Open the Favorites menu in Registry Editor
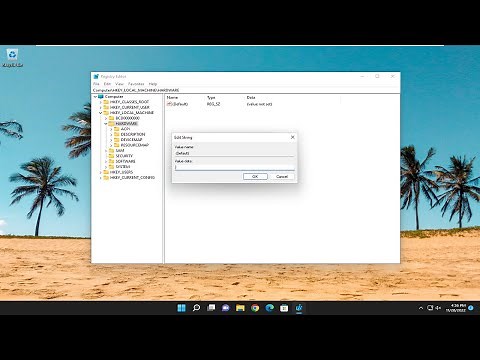Image resolution: width=480 pixels, height=360 pixels. (136, 84)
